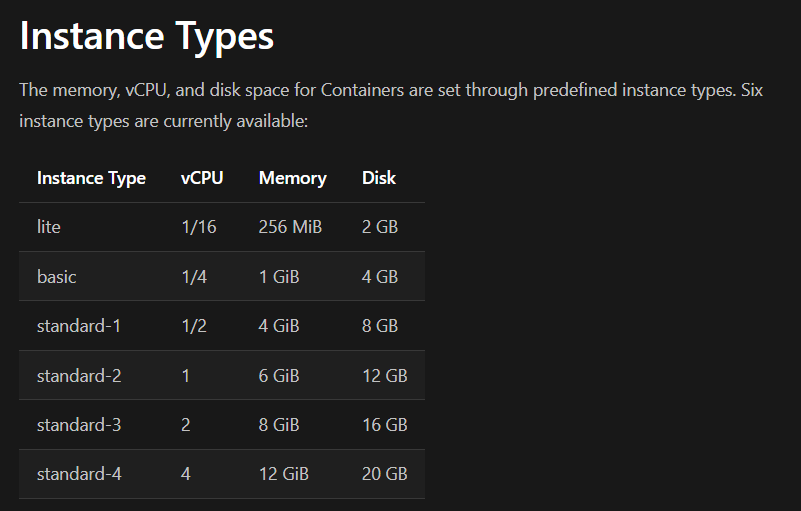
Task: Click the 1 GiB memory cell
Action: pos(279,276)
